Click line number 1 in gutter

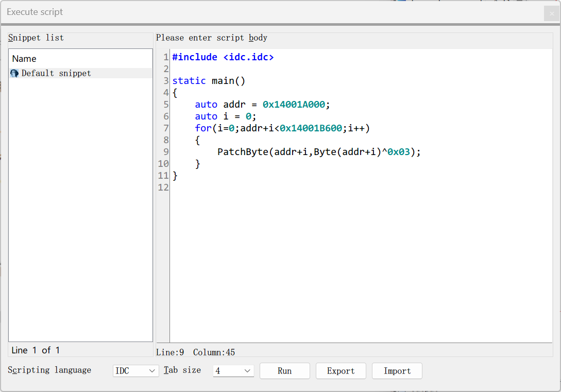pos(166,57)
